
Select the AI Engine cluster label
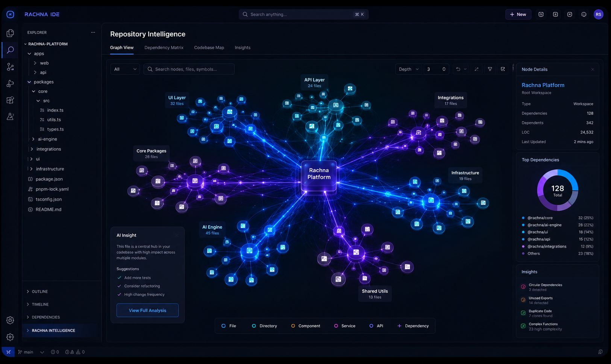212,230
